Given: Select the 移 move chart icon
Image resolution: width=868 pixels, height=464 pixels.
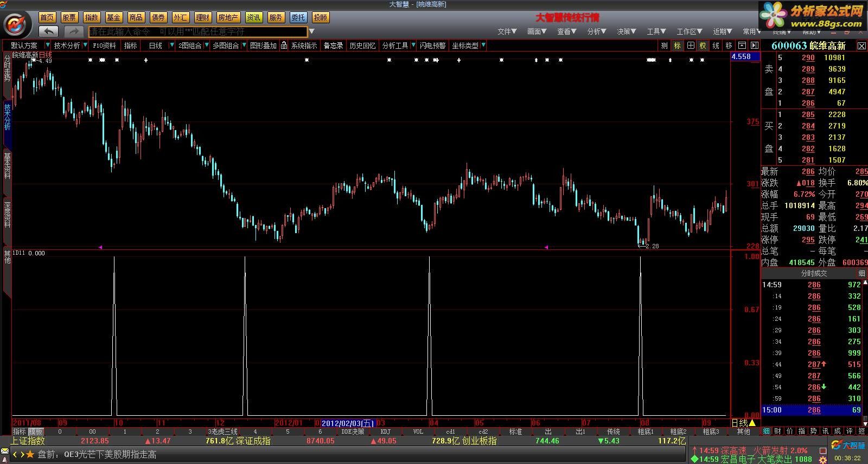Looking at the screenshot, I should coord(729,46).
